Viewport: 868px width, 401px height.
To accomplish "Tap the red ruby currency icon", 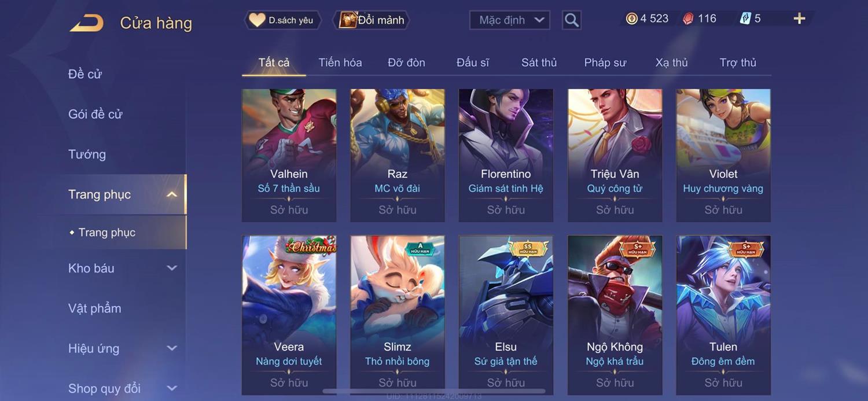I will tap(688, 19).
